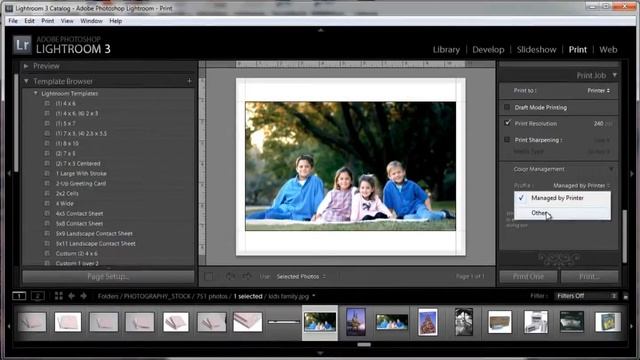The width and height of the screenshot is (640, 360).
Task: Open the Help menu
Action: [116, 21]
